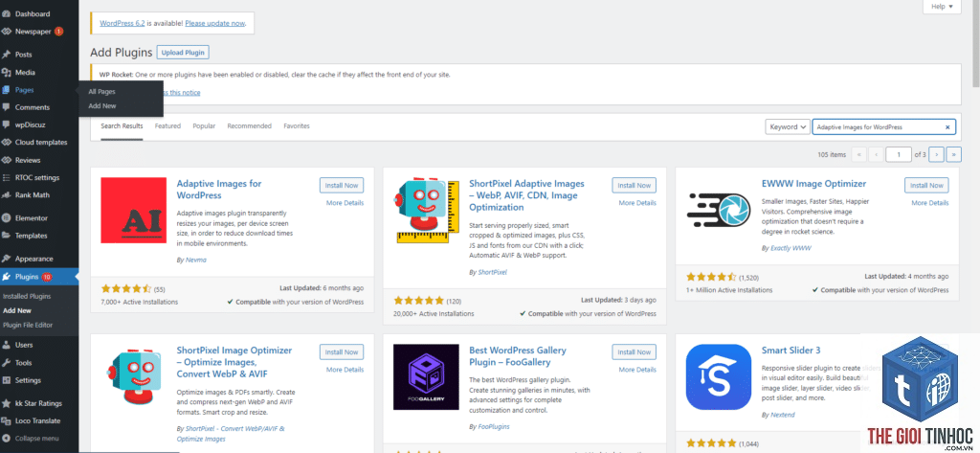Click the Adaptive Images AI plugin thumbnail

tap(134, 211)
